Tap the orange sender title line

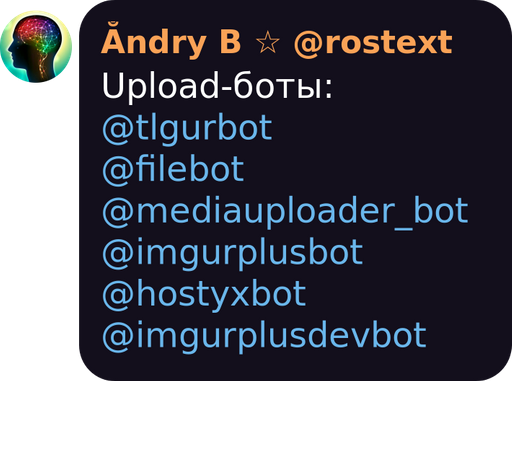coord(277,41)
